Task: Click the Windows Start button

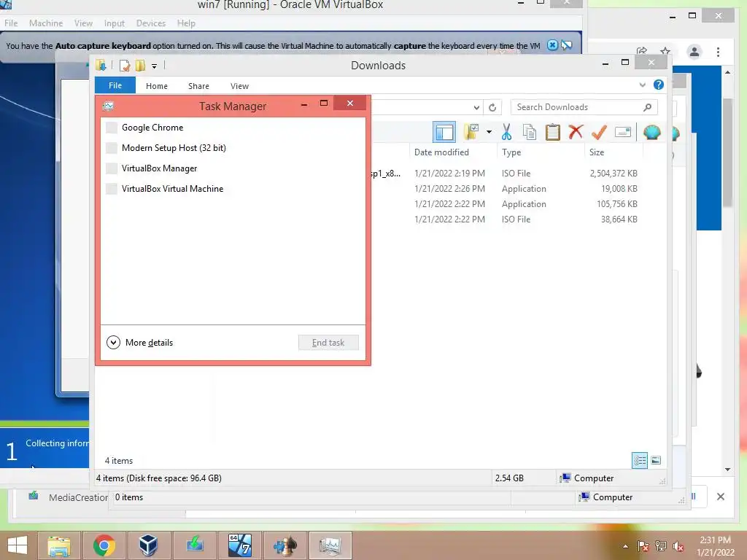Action: coord(18,545)
